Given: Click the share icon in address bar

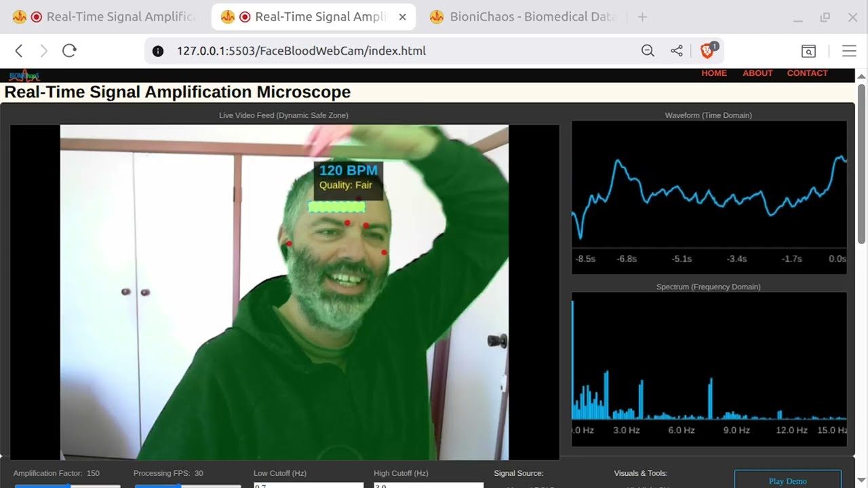Looking at the screenshot, I should pos(677,51).
